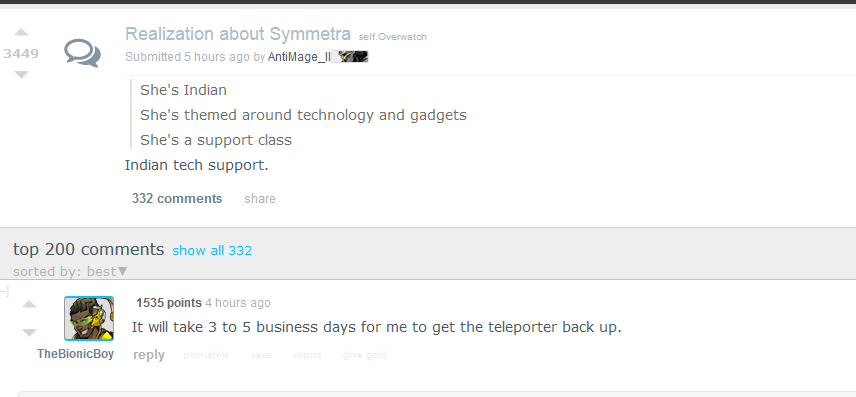The image size is (856, 397).
Task: Click the speech bubble self-post icon
Action: coord(82,53)
